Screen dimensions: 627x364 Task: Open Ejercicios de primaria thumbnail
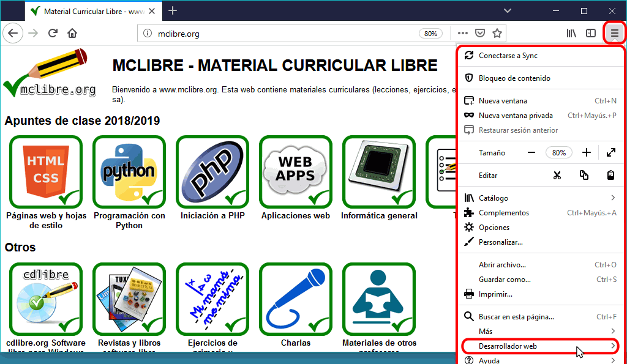[x=212, y=299]
